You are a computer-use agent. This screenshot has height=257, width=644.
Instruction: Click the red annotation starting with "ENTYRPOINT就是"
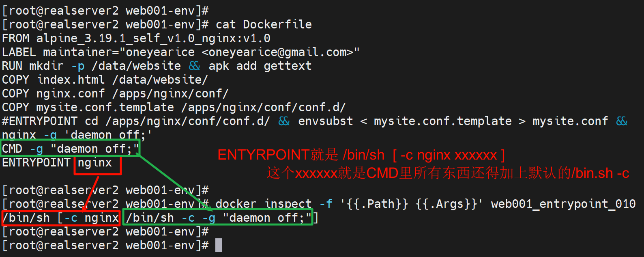tap(361, 155)
